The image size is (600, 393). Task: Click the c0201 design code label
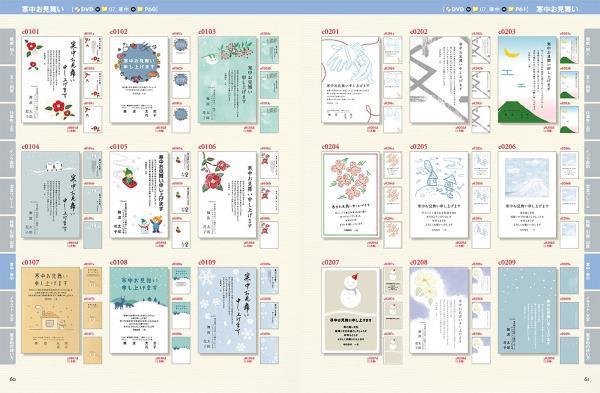[x=331, y=31]
